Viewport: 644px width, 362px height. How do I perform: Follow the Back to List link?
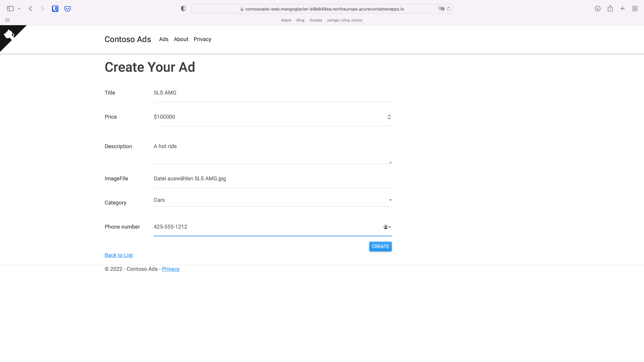[119, 255]
